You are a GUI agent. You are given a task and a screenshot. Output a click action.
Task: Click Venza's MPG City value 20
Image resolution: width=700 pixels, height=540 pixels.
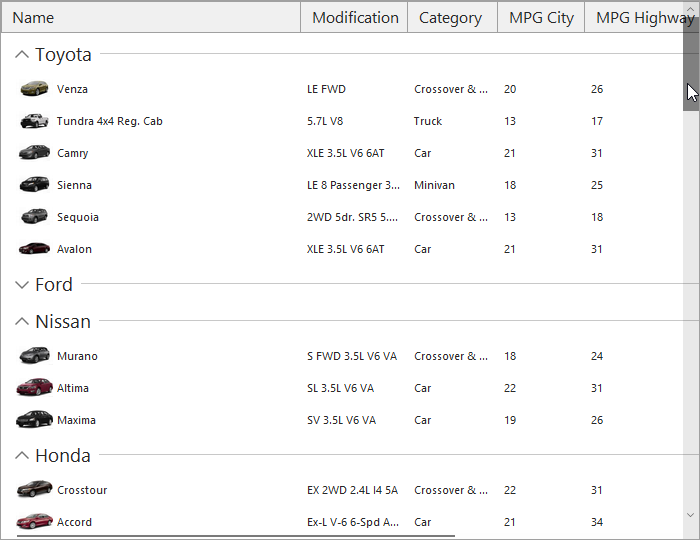click(x=510, y=89)
